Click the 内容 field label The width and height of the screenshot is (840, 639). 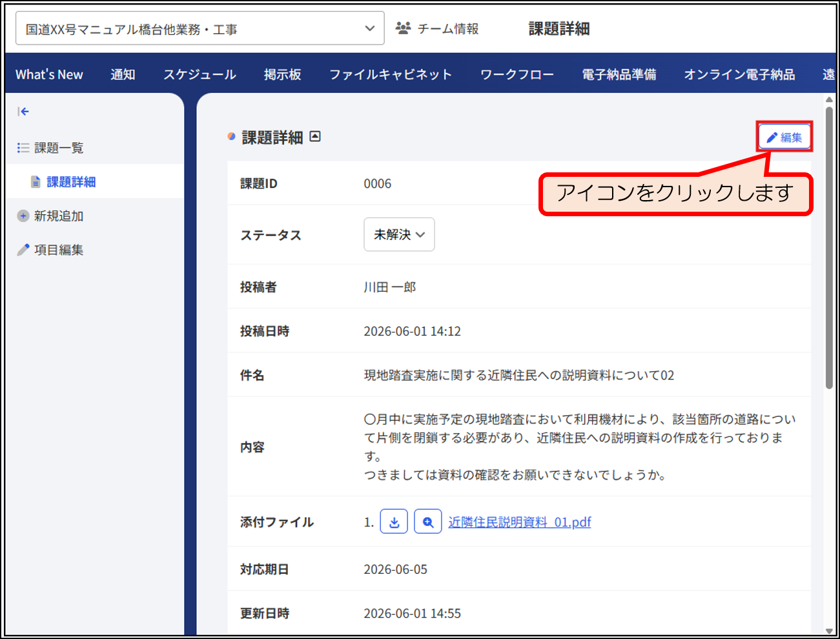click(x=252, y=447)
